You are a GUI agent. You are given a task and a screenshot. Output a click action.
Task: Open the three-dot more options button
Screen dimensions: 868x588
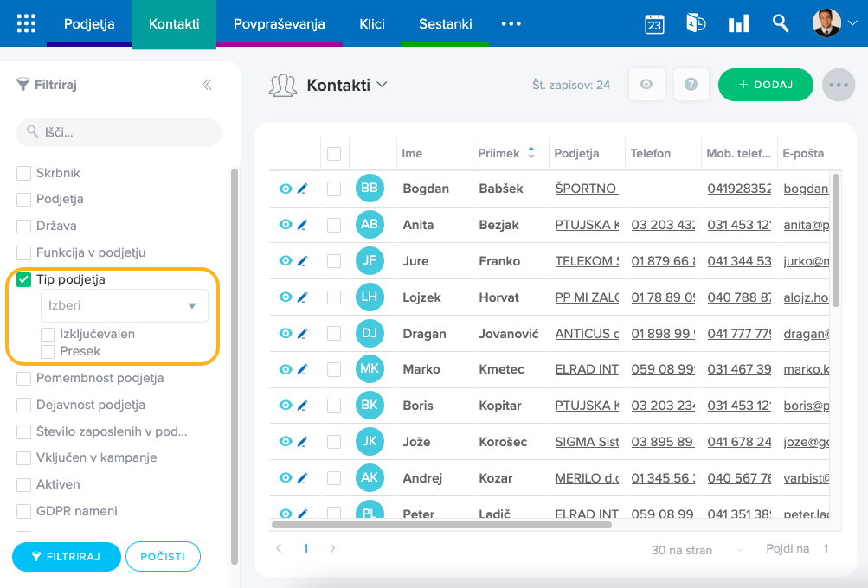point(838,85)
